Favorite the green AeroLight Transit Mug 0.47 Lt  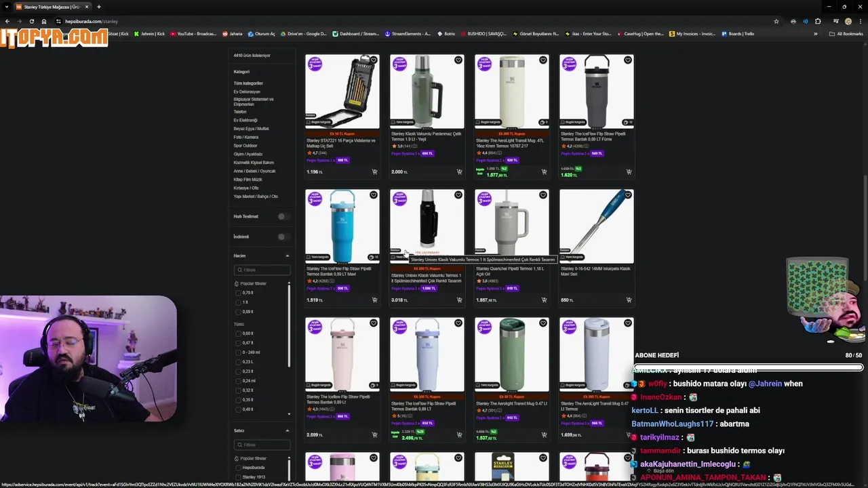coord(543,323)
